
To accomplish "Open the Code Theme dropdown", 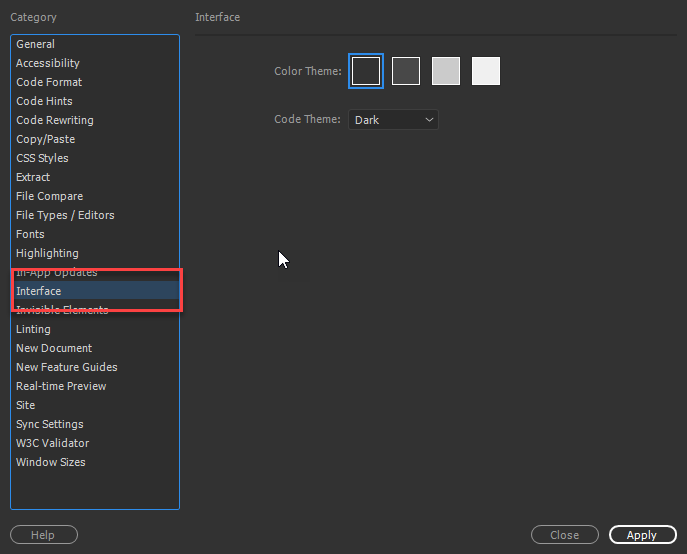I will (x=393, y=120).
